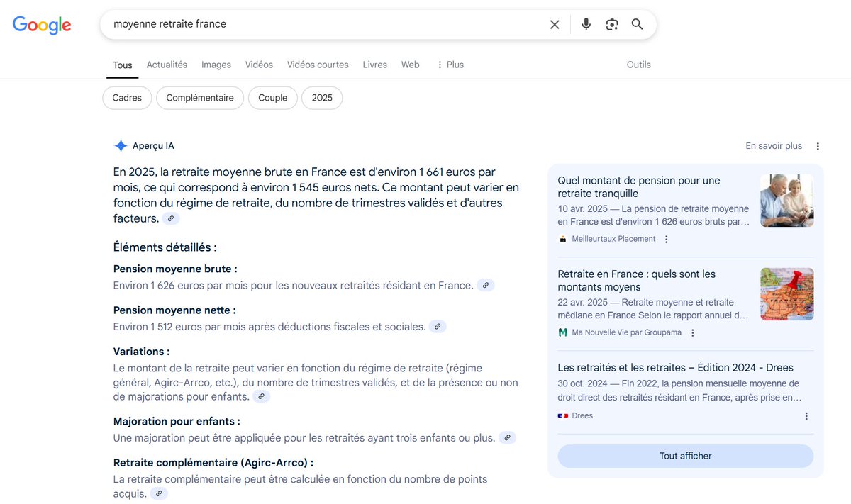This screenshot has height=504, width=851.
Task: Switch to the Images tab
Action: click(x=216, y=65)
